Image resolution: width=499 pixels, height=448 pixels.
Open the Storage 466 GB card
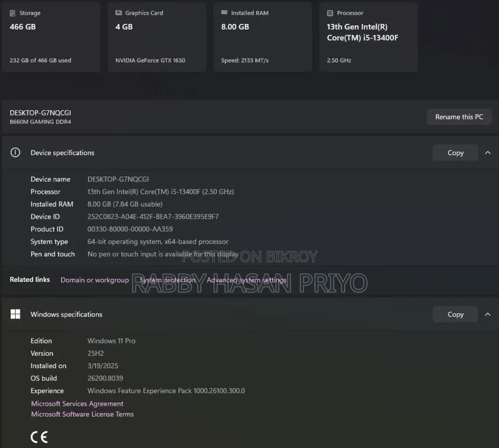[x=51, y=36]
